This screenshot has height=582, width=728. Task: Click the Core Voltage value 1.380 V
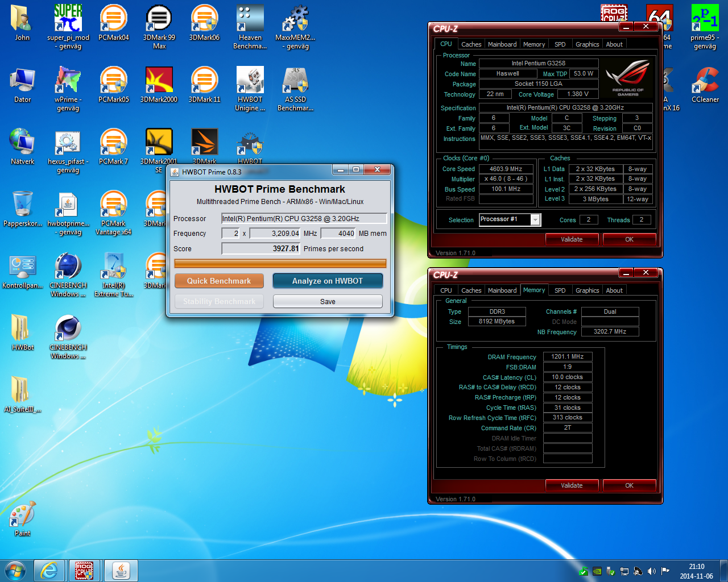click(x=578, y=94)
